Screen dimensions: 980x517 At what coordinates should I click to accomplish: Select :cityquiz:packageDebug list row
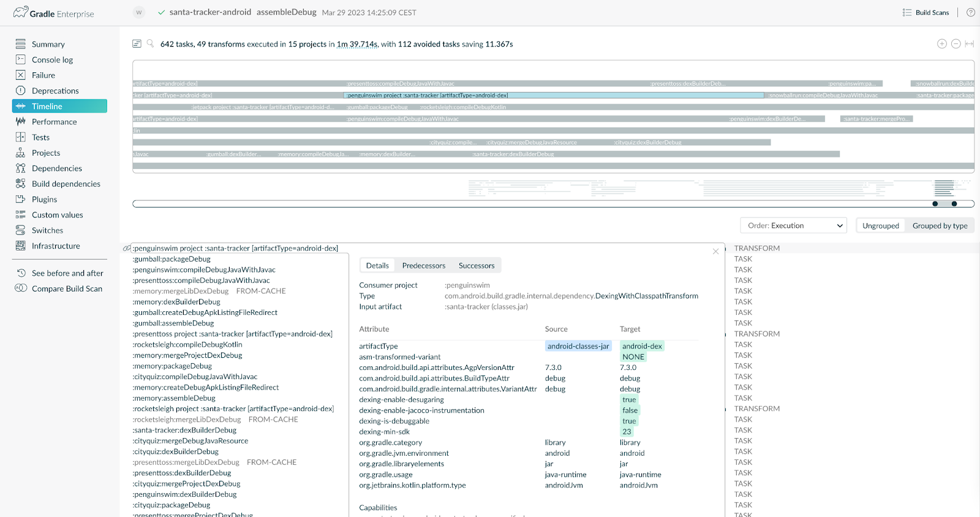(x=171, y=505)
